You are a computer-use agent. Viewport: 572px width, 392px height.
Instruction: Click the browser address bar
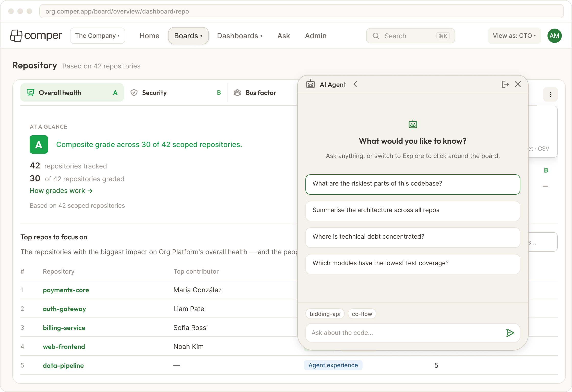(302, 11)
